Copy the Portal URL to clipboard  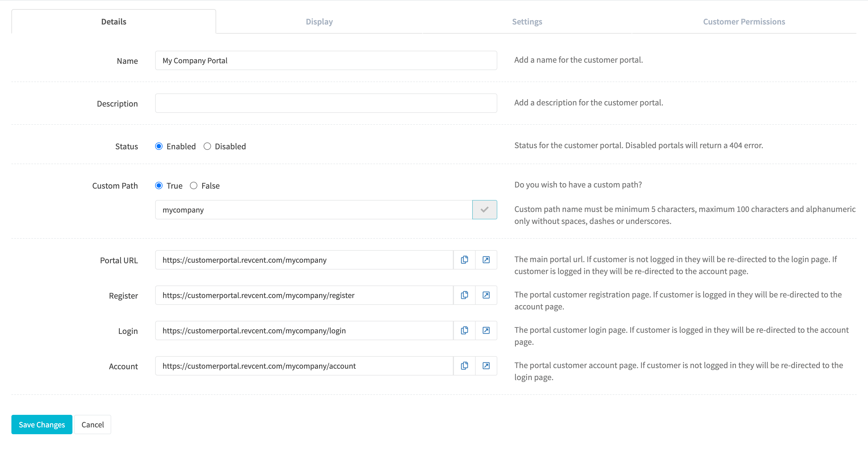click(x=464, y=260)
